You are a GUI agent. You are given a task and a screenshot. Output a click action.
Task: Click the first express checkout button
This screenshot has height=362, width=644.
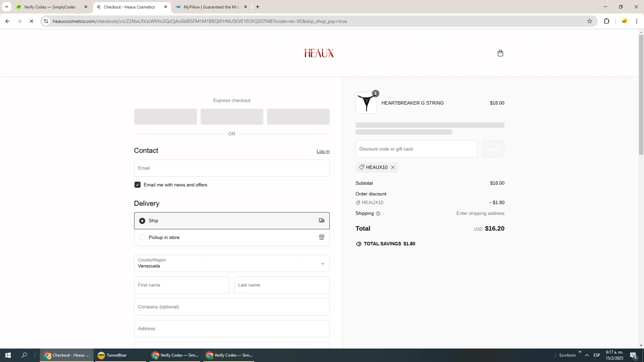click(165, 117)
